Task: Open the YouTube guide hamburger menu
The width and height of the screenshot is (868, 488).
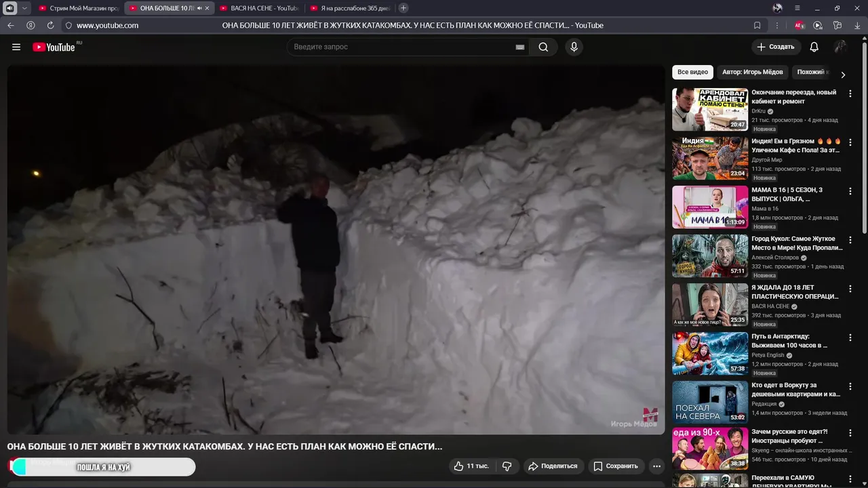Action: point(16,47)
